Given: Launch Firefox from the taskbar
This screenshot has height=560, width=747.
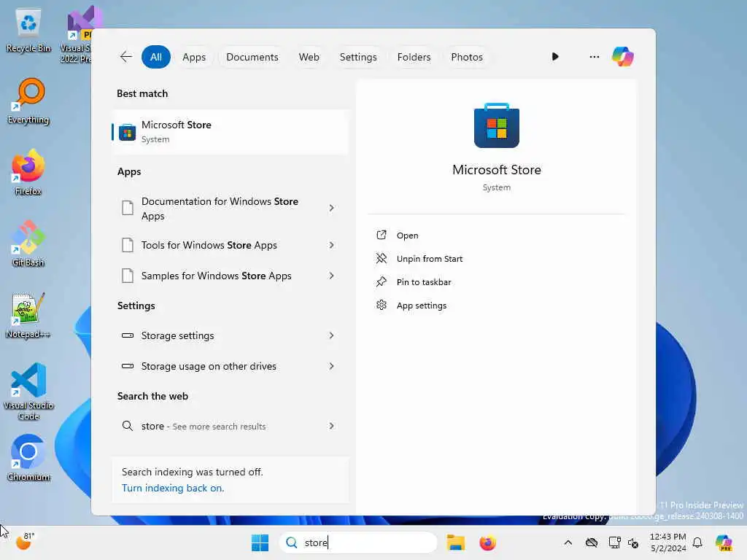Looking at the screenshot, I should pyautogui.click(x=487, y=542).
